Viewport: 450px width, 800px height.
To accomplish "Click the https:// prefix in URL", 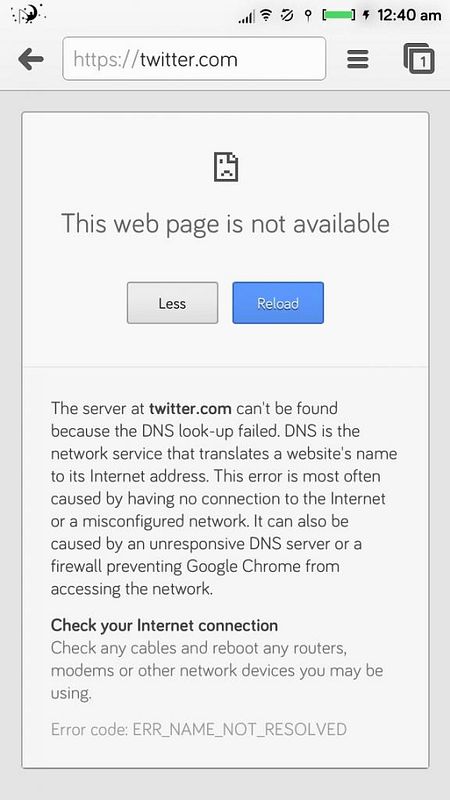I will pos(107,60).
